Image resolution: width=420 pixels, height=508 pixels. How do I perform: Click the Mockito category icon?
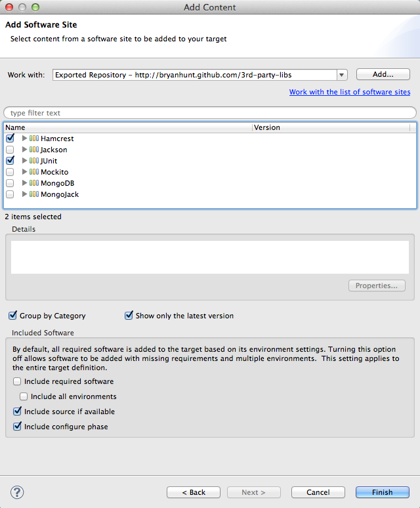click(34, 172)
